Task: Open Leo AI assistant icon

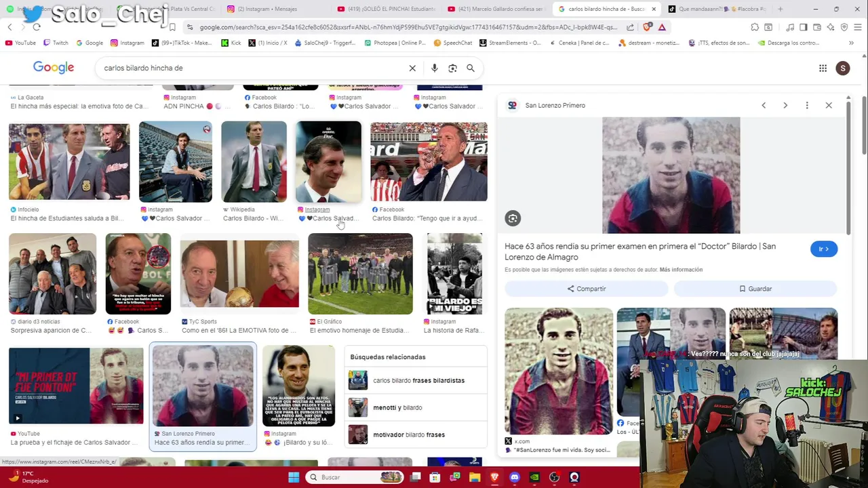Action: point(831,27)
